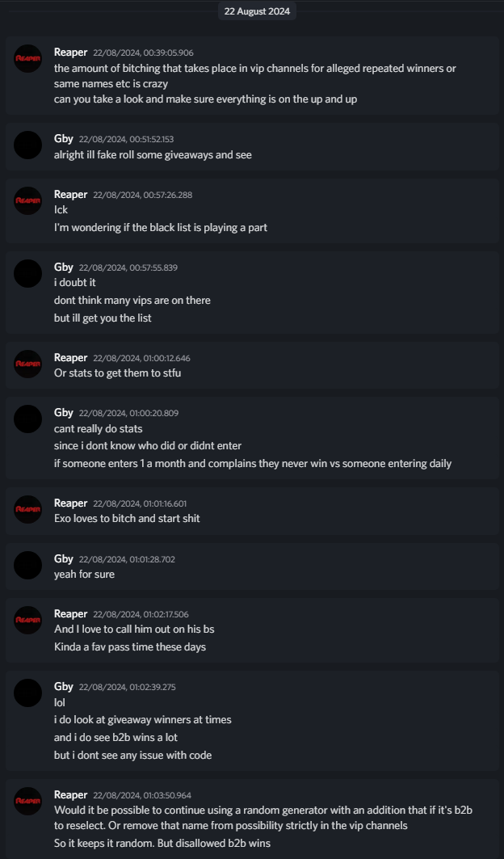Click Reaper's avatar on the 00:39:05 message
Screen dimensions: 504x859
pos(28,58)
